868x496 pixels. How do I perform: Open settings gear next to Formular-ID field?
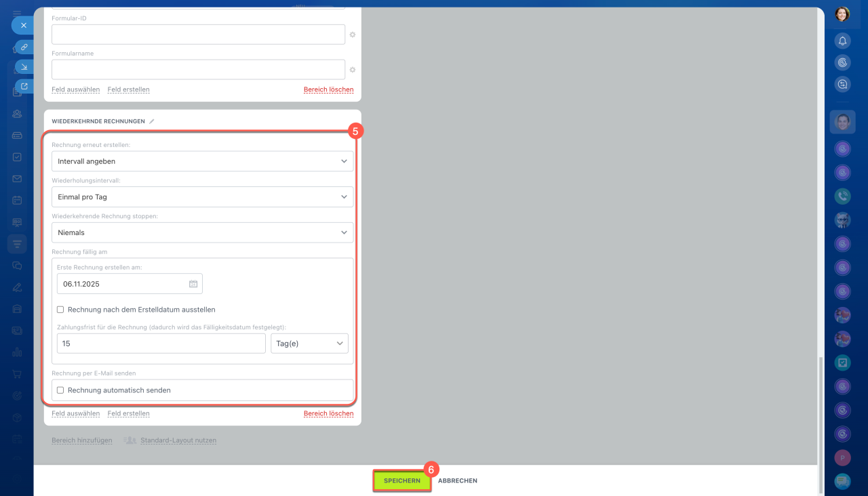coord(352,35)
